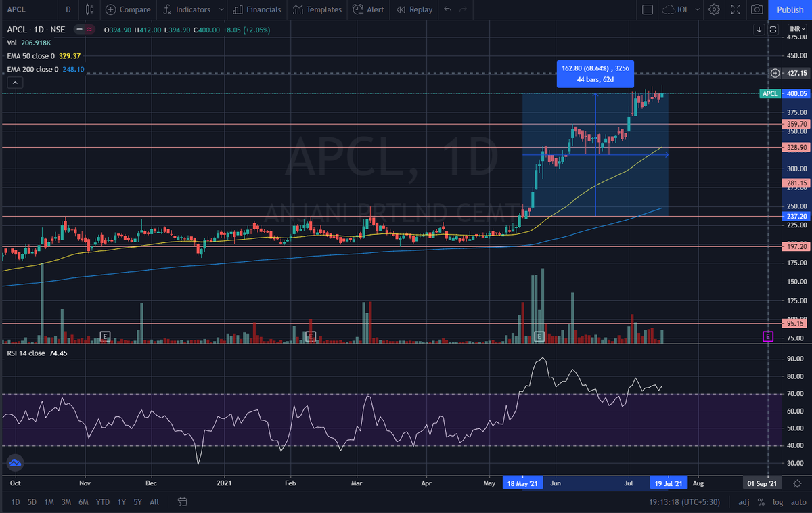Redo the last chart action
The image size is (812, 513).
pos(463,9)
